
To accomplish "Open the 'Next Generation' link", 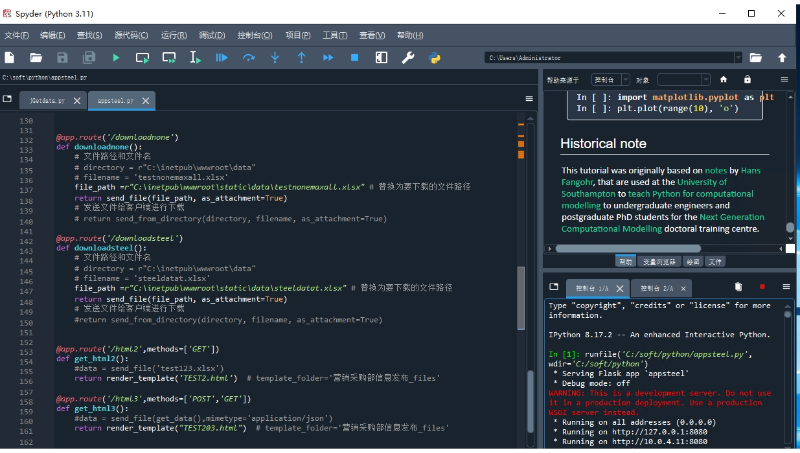I will (x=732, y=217).
